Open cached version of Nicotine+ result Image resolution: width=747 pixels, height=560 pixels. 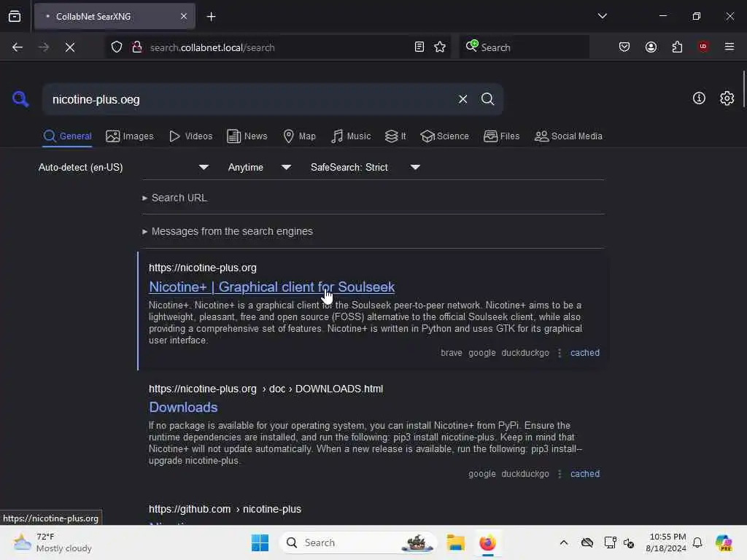pyautogui.click(x=584, y=353)
